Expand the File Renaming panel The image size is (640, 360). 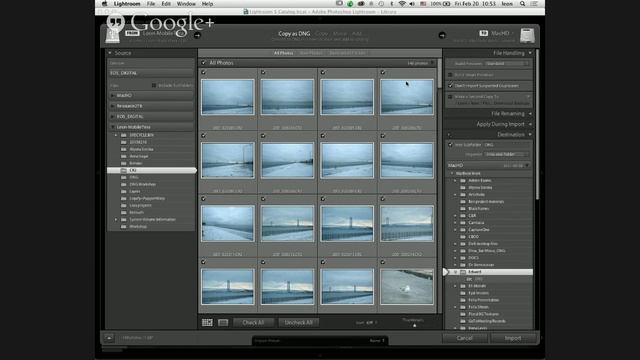(530, 113)
